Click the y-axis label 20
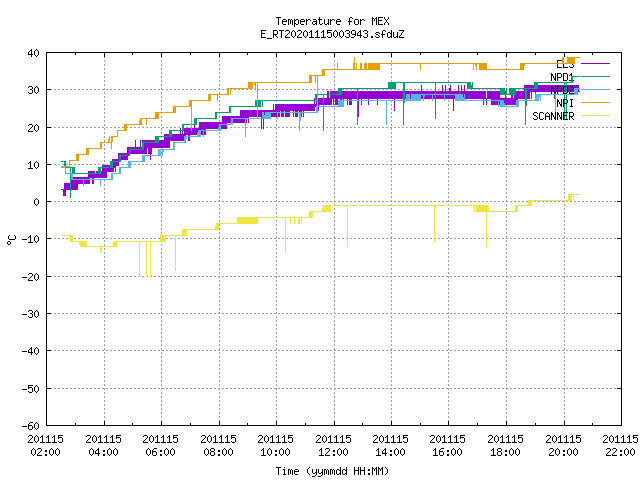This screenshot has width=640, height=480. 33,128
